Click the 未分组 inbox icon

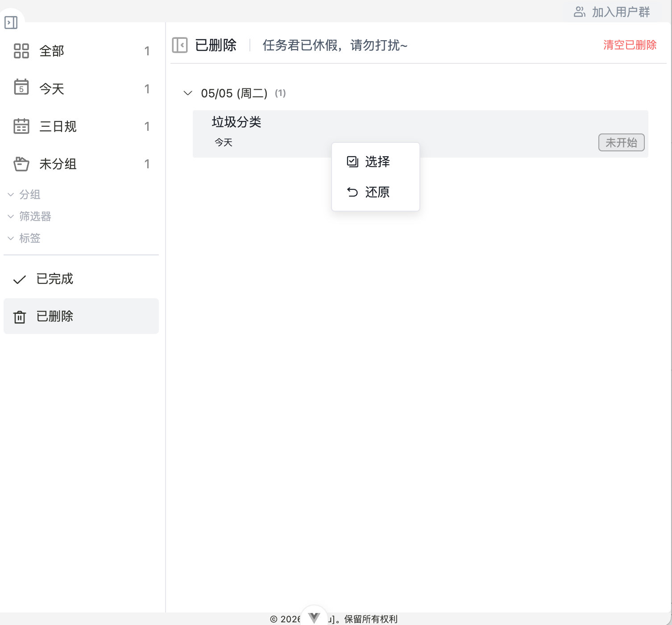click(x=21, y=164)
